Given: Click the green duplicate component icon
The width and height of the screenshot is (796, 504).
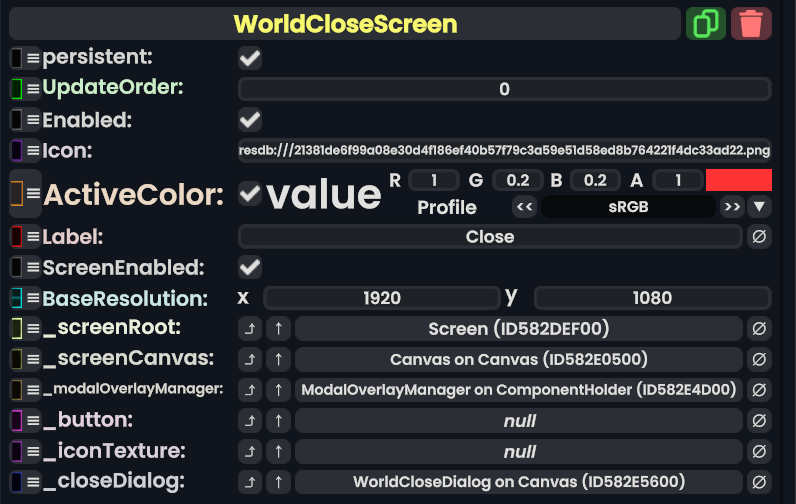Looking at the screenshot, I should pos(706,23).
